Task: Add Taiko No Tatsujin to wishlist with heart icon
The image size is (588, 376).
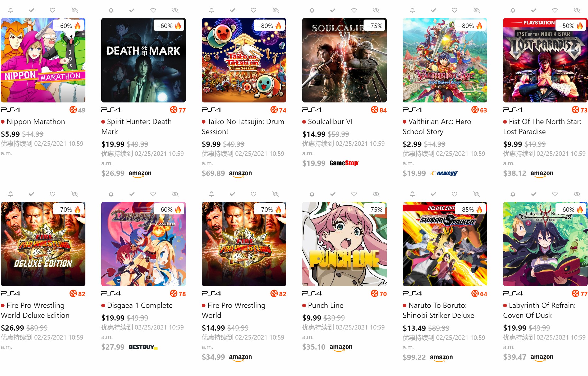Action: pos(254,10)
